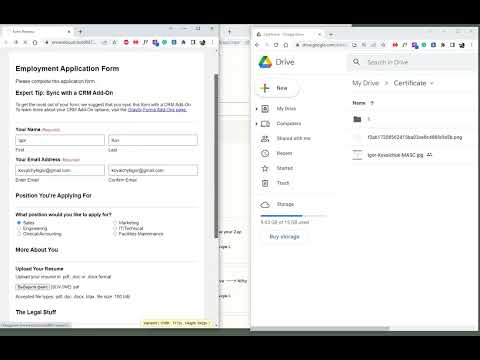This screenshot has width=480, height=360.
Task: Select the Engineering position radio button
Action: pos(19,228)
